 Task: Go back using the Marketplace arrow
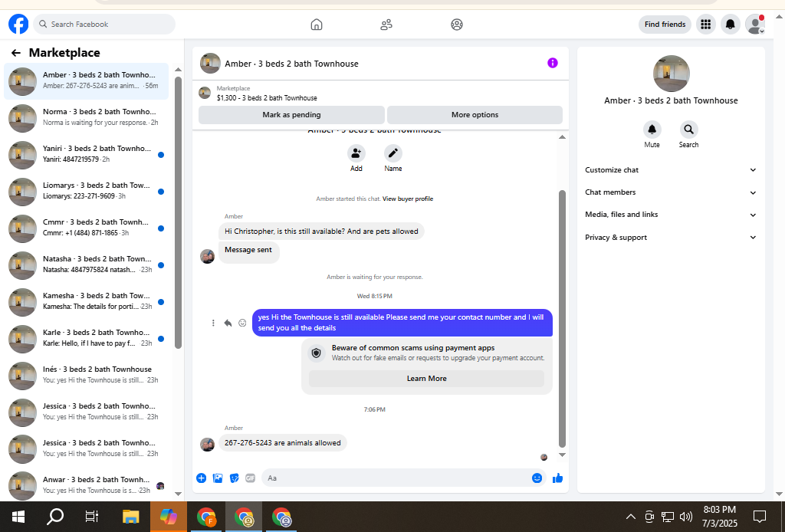(16, 53)
